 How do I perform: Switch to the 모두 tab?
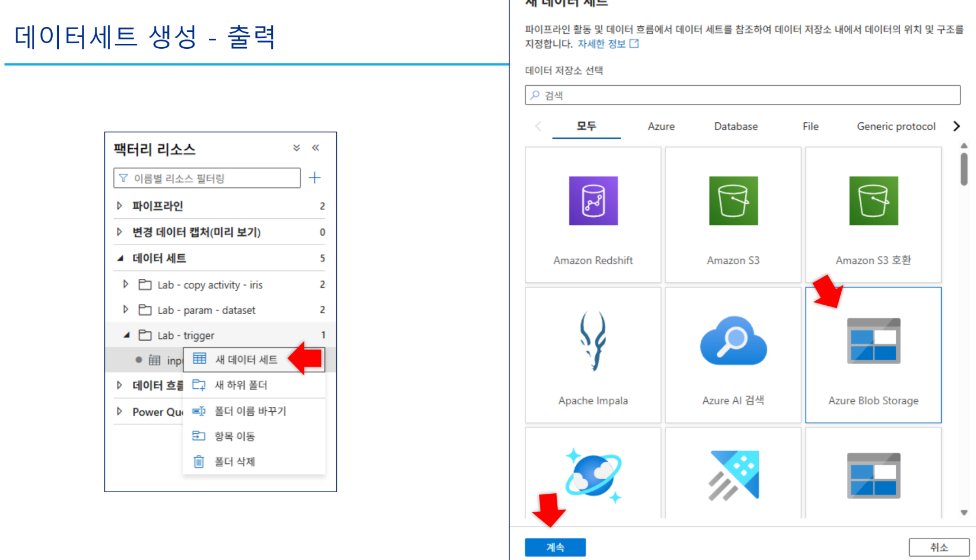click(586, 126)
